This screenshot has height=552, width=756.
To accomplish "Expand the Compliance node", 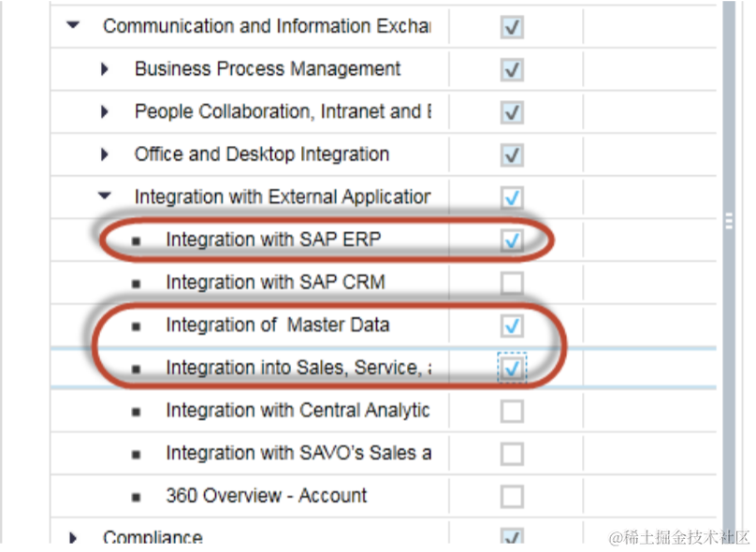I will tap(73, 538).
